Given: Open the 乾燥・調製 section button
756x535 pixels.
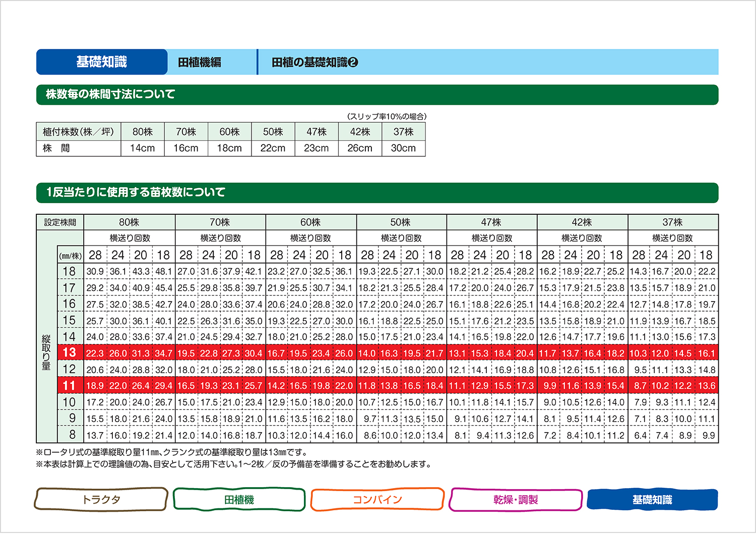Looking at the screenshot, I should pyautogui.click(x=516, y=499).
